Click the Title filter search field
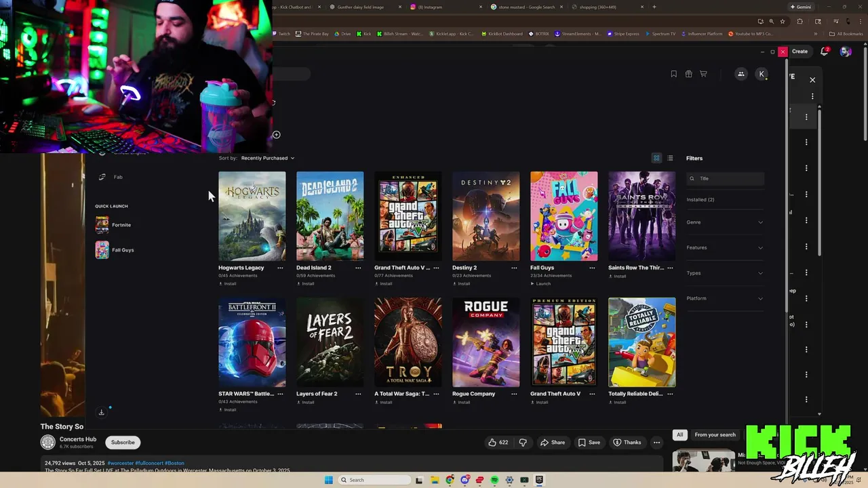868x488 pixels. 725,178
